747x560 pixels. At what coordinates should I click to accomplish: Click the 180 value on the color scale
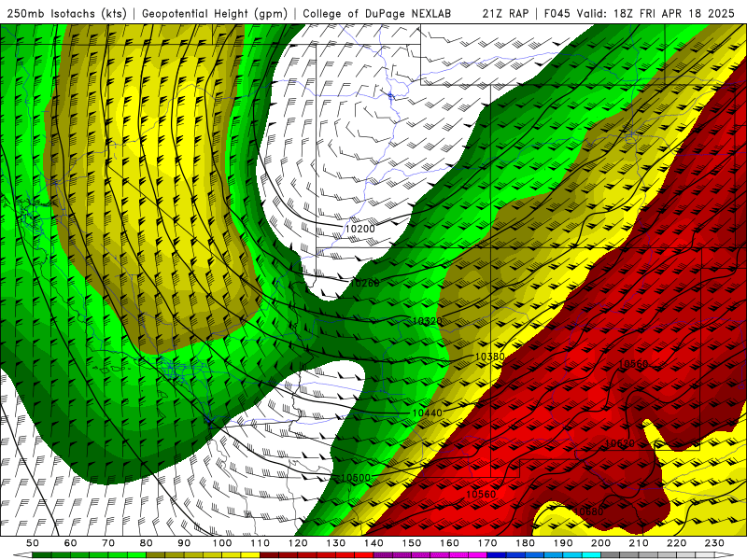[525, 543]
